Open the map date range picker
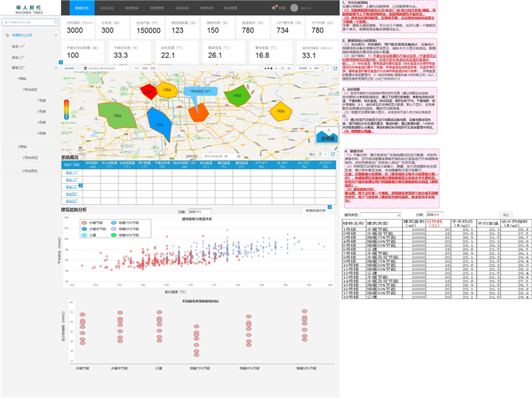532x398 pixels. click(106, 69)
